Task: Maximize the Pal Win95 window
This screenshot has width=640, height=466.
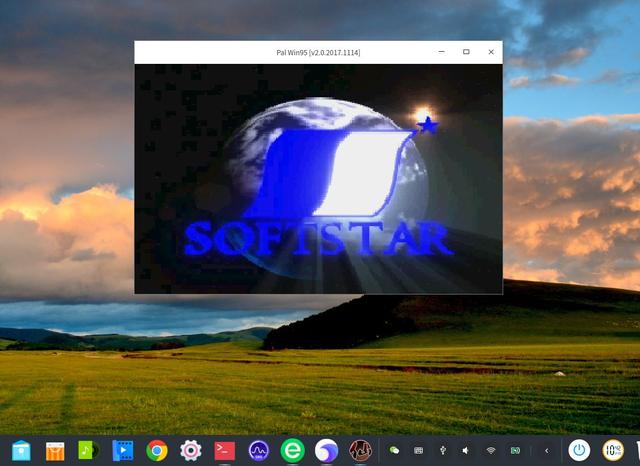Action: [x=466, y=52]
